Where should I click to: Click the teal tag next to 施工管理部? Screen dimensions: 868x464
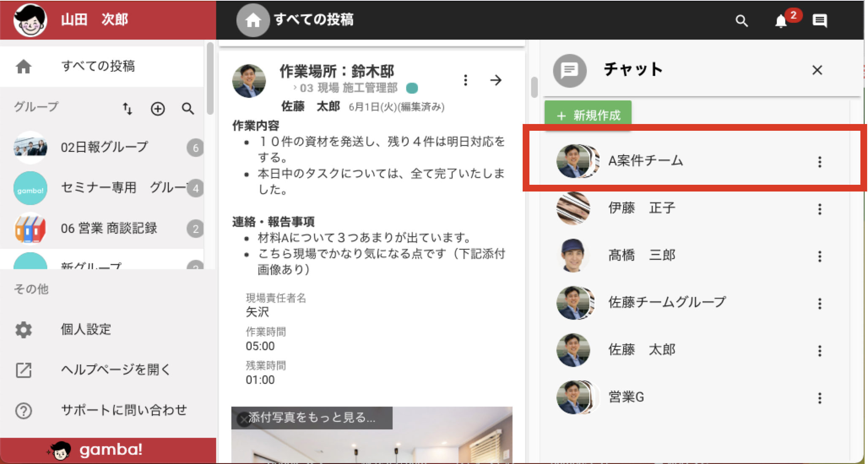click(x=412, y=88)
